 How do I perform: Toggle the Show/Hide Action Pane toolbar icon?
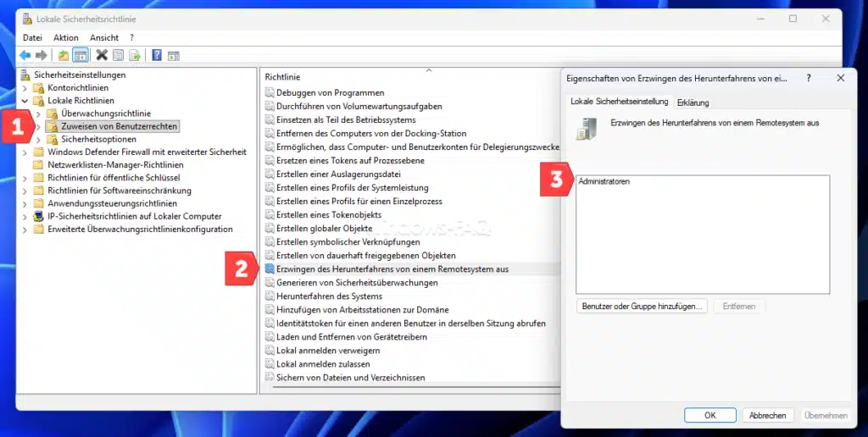pyautogui.click(x=174, y=55)
